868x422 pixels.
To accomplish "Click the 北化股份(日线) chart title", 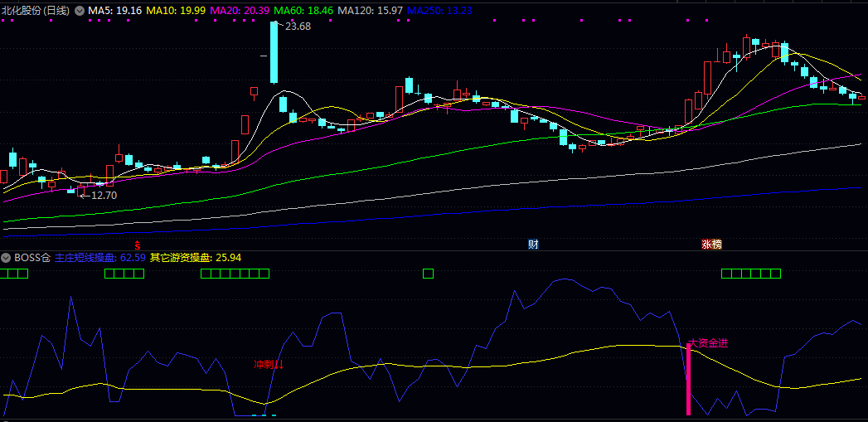I will 36,11.
